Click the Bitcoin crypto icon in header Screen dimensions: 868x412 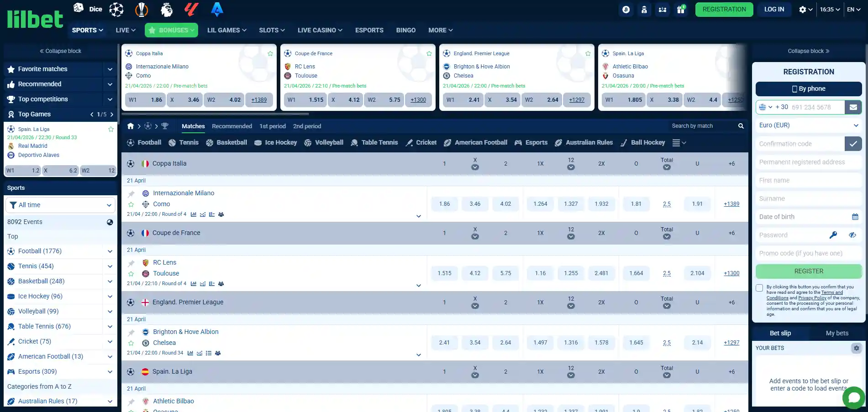point(626,10)
